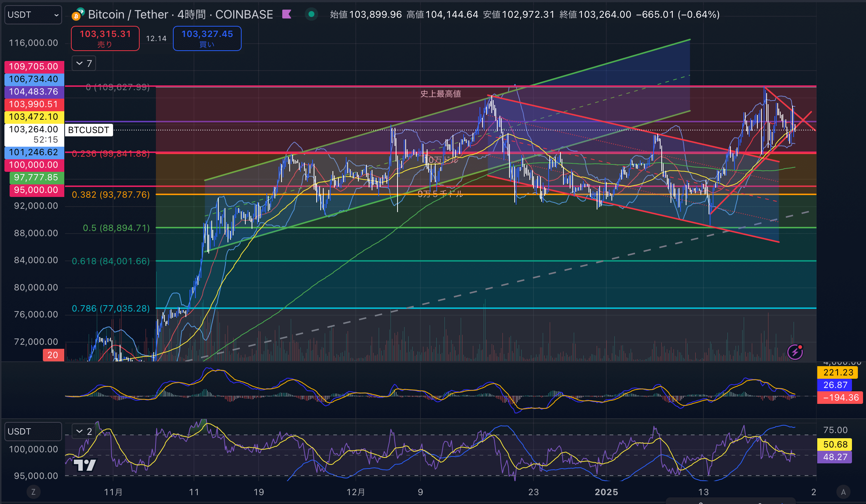Click the green market status dot

(311, 14)
